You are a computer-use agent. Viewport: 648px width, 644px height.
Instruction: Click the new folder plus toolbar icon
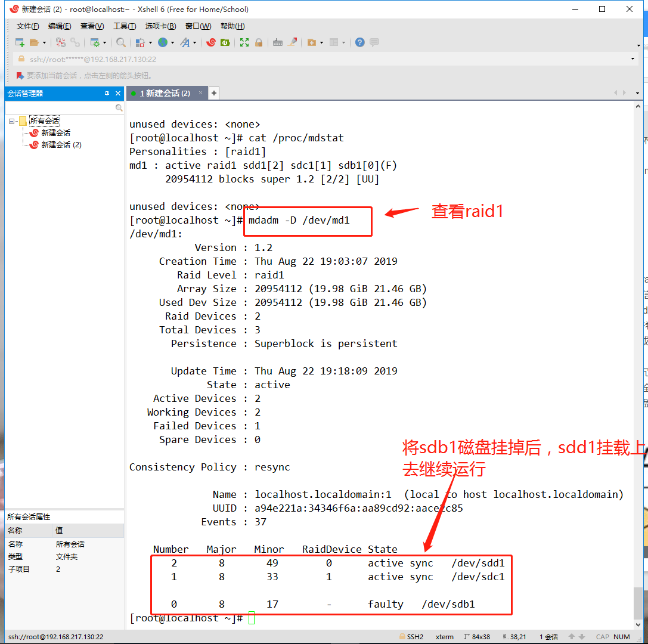tap(312, 42)
